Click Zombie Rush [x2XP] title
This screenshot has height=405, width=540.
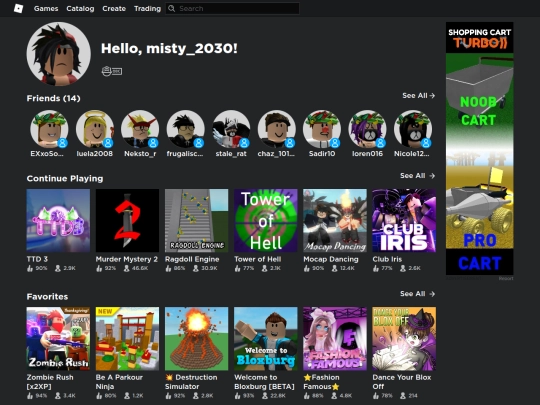pyautogui.click(x=50, y=382)
